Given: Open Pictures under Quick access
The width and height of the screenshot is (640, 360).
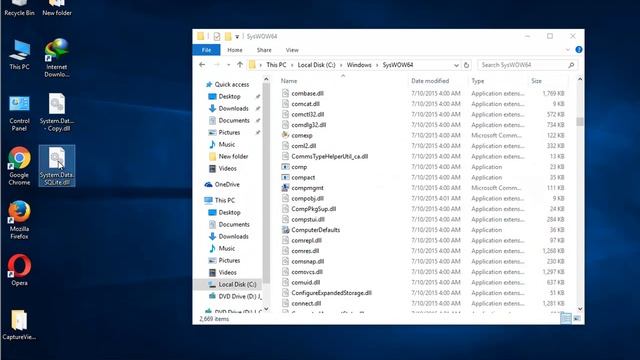Looking at the screenshot, I should [x=229, y=132].
